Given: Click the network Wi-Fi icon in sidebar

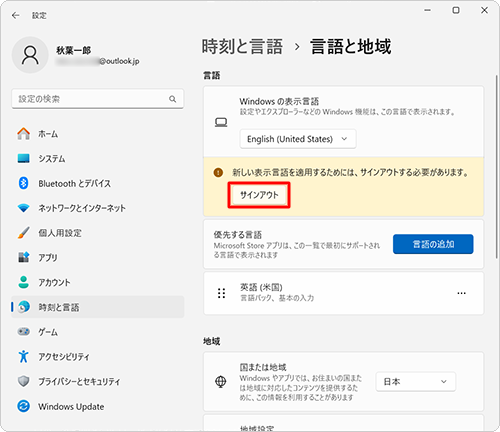Looking at the screenshot, I should coord(23,208).
